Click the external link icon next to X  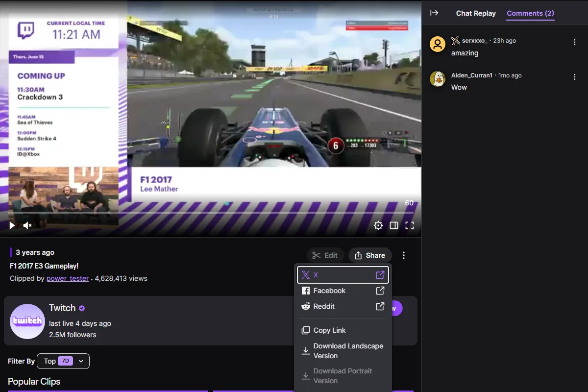[380, 275]
